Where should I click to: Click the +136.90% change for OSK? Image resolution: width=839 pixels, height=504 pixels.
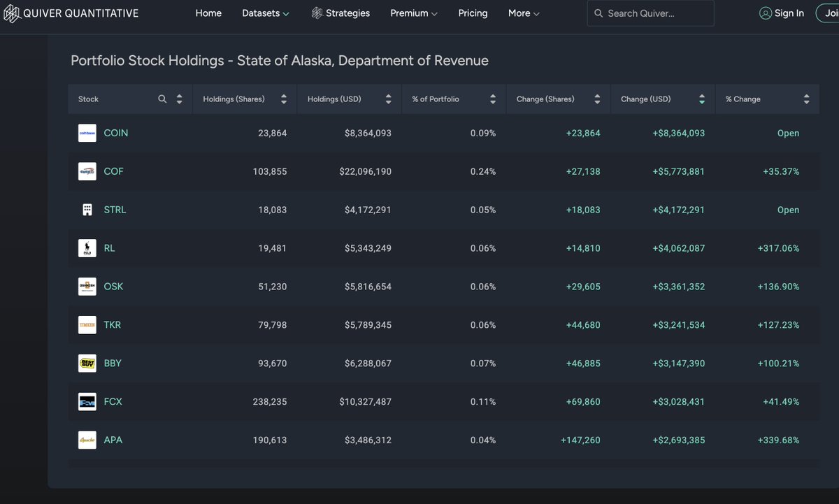click(779, 287)
